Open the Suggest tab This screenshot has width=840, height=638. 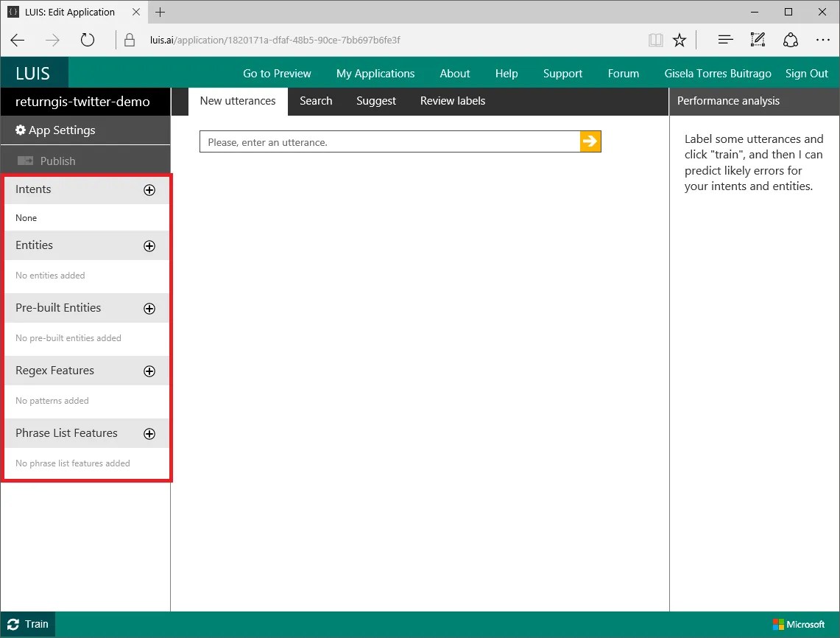point(376,101)
